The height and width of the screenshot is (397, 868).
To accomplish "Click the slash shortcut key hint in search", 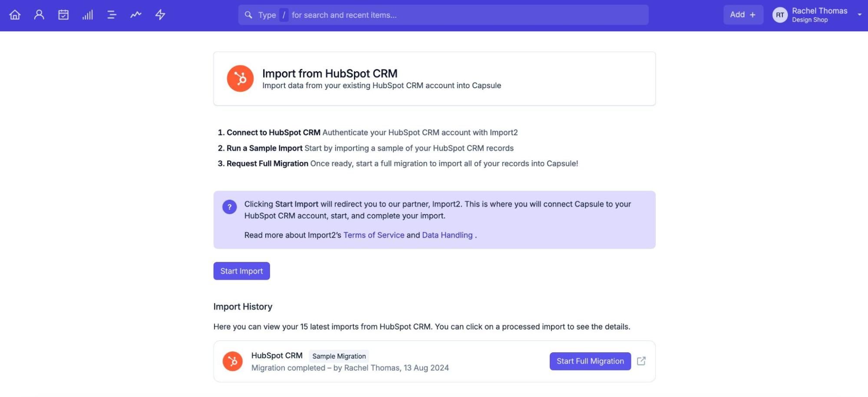I will point(284,15).
